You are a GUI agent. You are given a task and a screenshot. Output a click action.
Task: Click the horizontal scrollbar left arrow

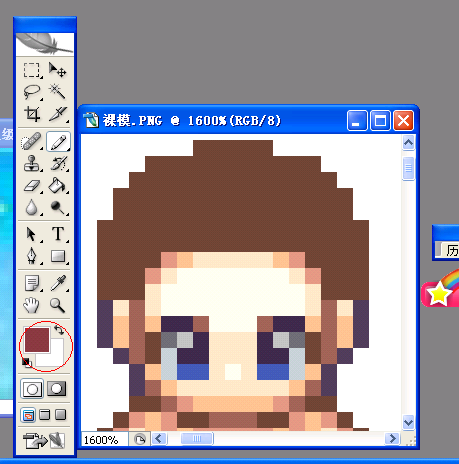click(x=159, y=439)
